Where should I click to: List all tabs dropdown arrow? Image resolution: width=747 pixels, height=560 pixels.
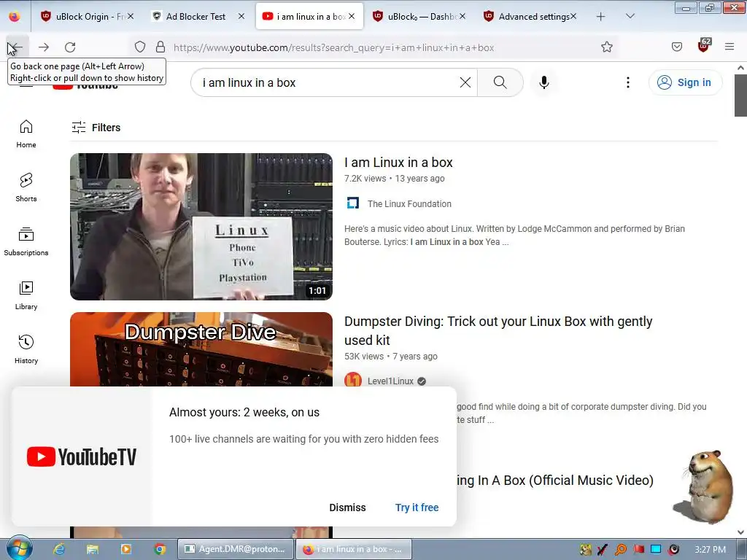pos(630,17)
